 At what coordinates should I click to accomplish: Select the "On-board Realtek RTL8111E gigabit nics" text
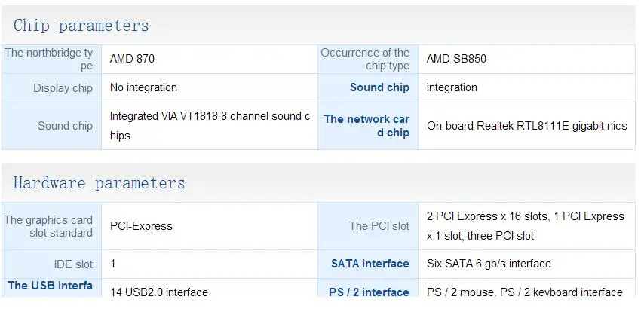(x=526, y=126)
